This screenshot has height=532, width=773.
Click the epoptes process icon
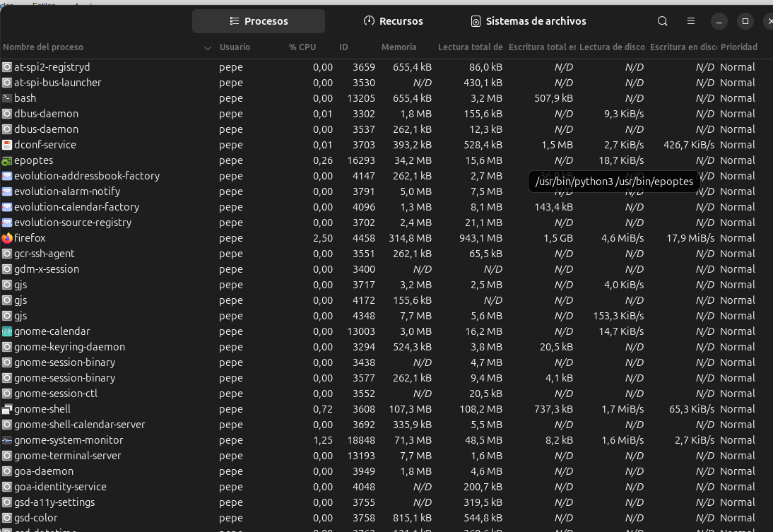pos(7,160)
